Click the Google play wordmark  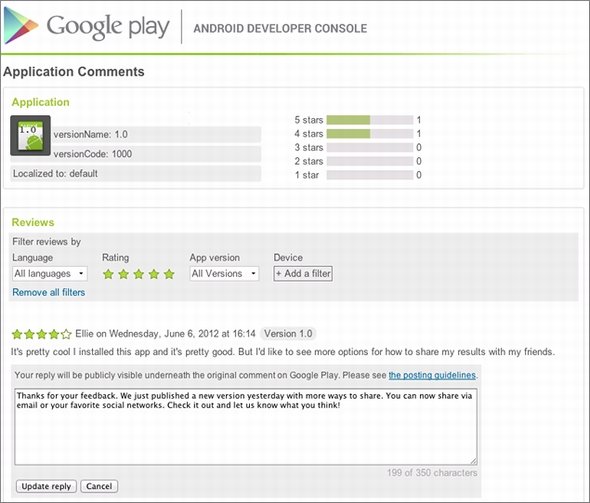point(108,27)
